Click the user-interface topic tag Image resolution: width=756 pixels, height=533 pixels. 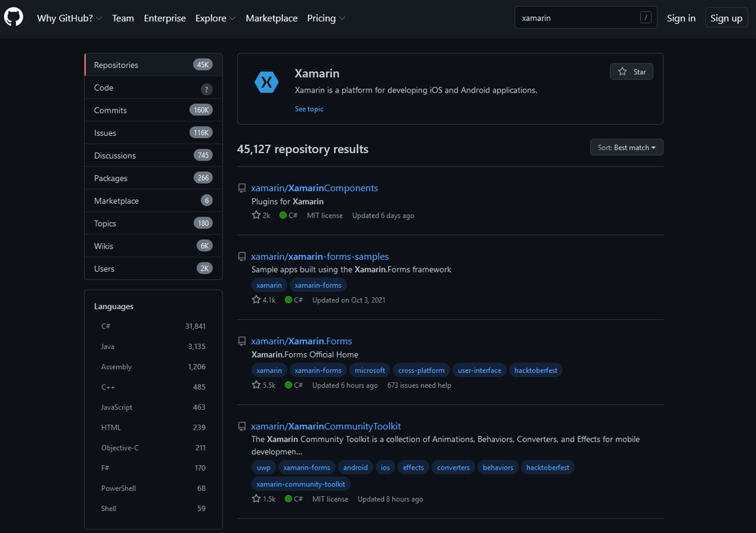[479, 370]
